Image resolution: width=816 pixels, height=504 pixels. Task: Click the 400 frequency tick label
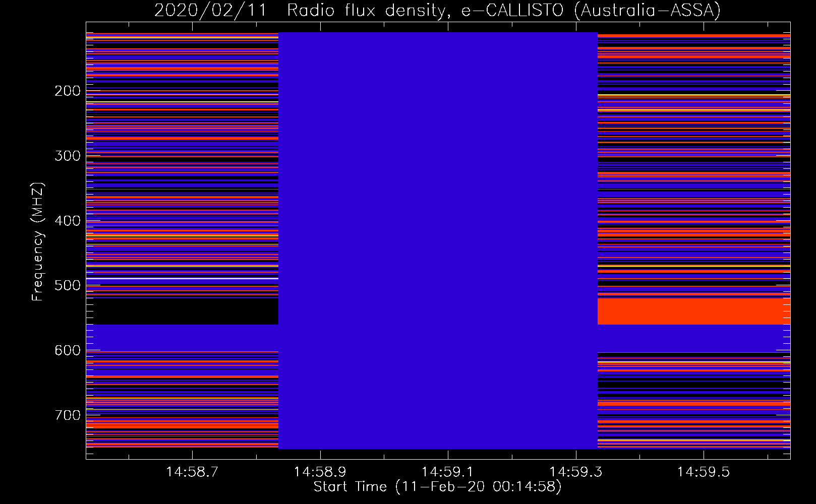(x=68, y=221)
